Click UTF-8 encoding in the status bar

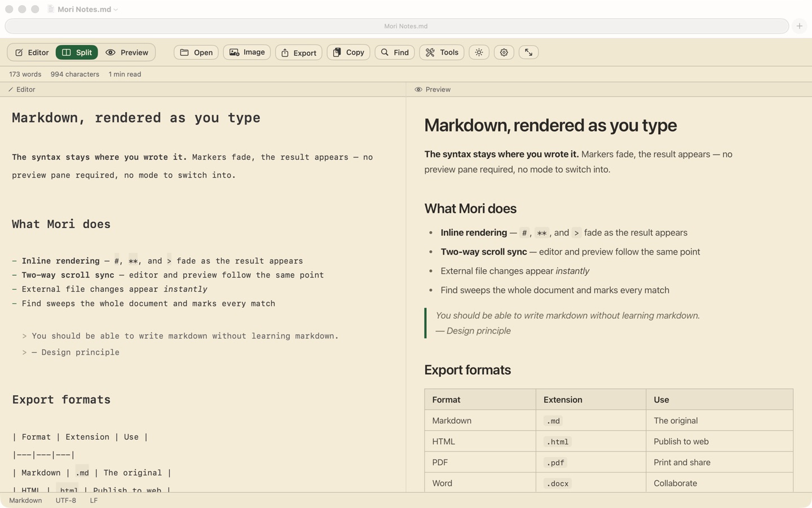click(x=66, y=501)
